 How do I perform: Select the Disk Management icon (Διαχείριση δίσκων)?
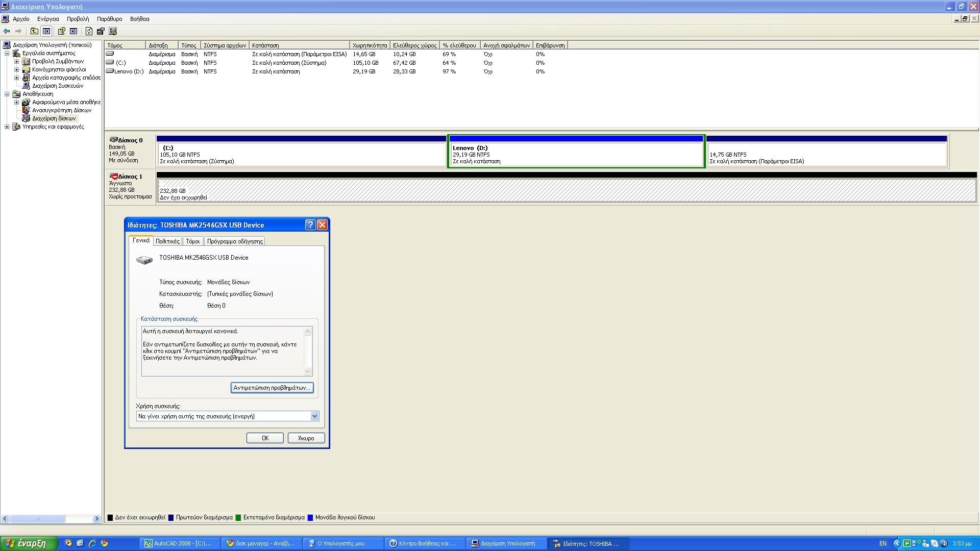tap(26, 118)
